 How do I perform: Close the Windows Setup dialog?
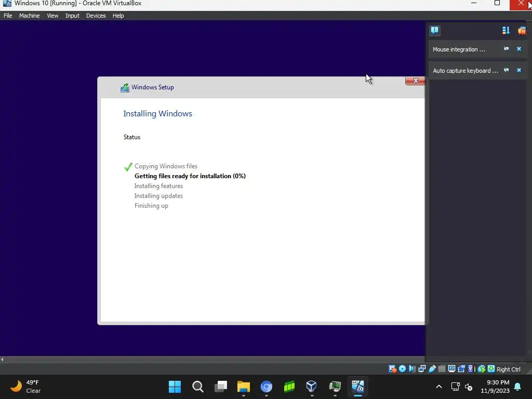click(x=415, y=81)
